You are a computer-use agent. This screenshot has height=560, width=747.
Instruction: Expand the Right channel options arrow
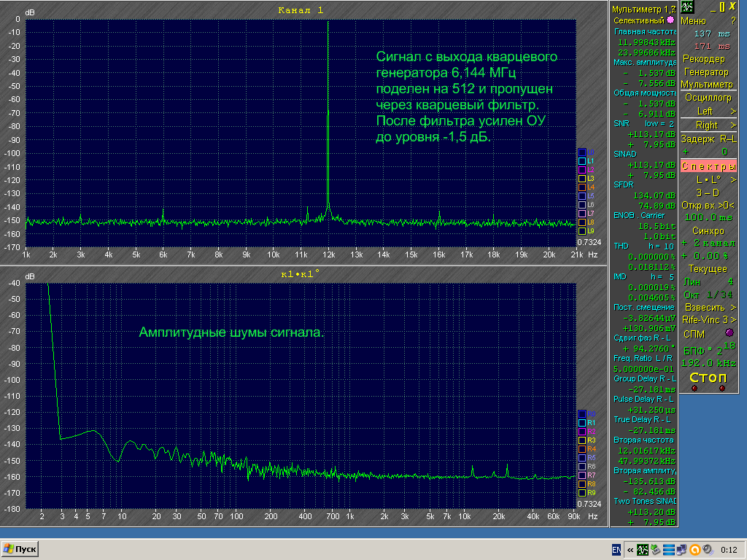[x=733, y=125]
